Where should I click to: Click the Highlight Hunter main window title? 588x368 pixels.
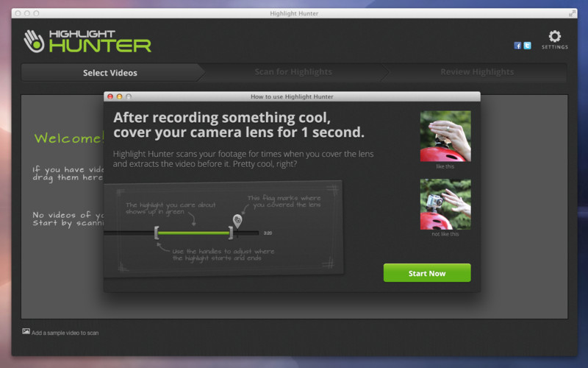[x=294, y=13]
